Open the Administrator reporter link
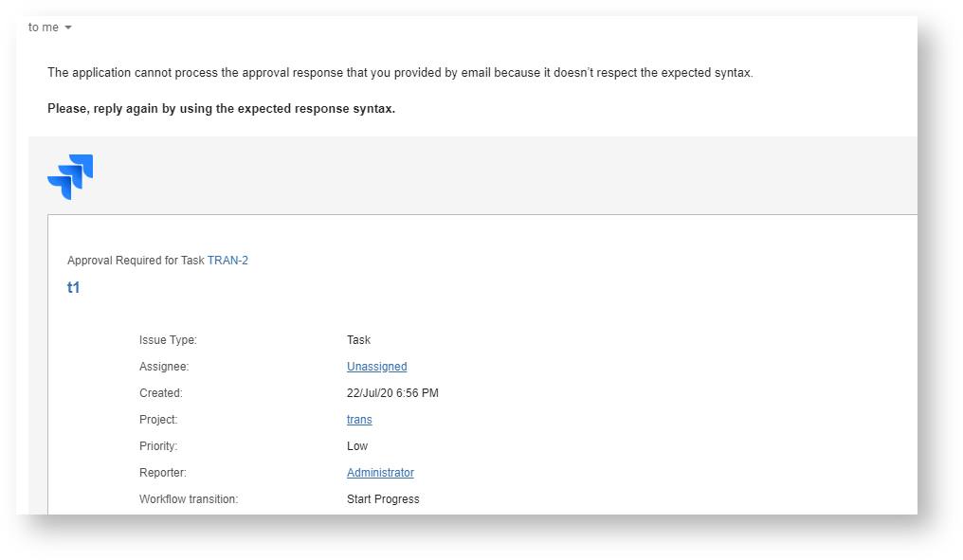963x560 pixels. 380,473
